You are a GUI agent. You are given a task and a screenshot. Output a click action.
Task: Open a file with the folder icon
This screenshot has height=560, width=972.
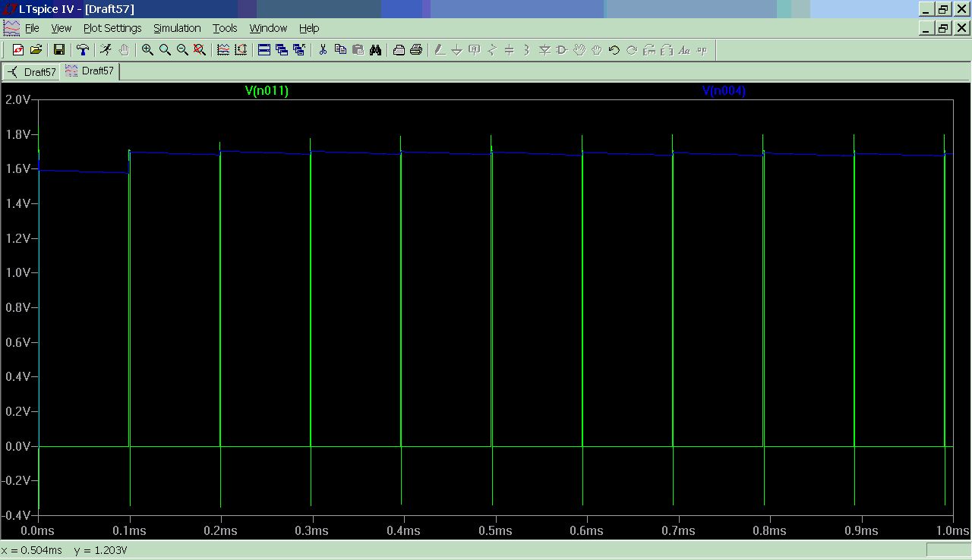(36, 50)
